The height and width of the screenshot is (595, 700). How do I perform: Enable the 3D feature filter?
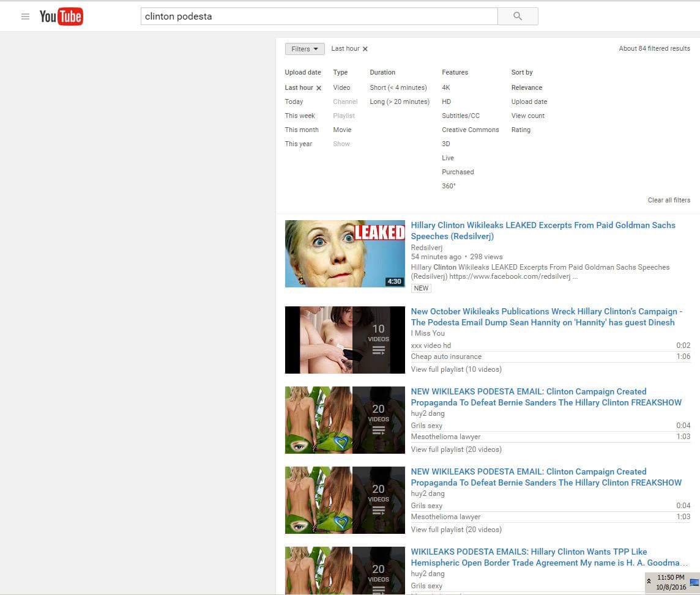pos(446,144)
